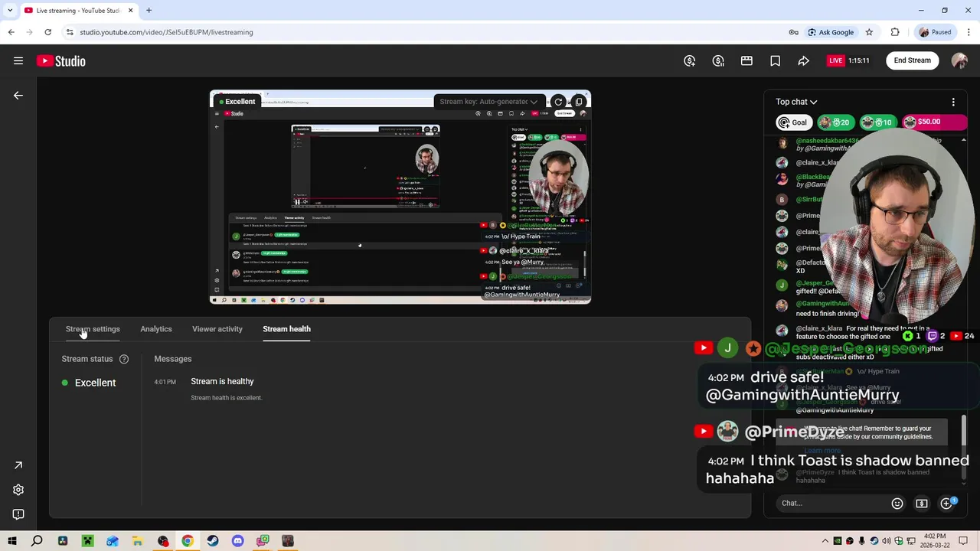This screenshot has height=551, width=980.
Task: Click the stream preview thumbnail
Action: (400, 197)
